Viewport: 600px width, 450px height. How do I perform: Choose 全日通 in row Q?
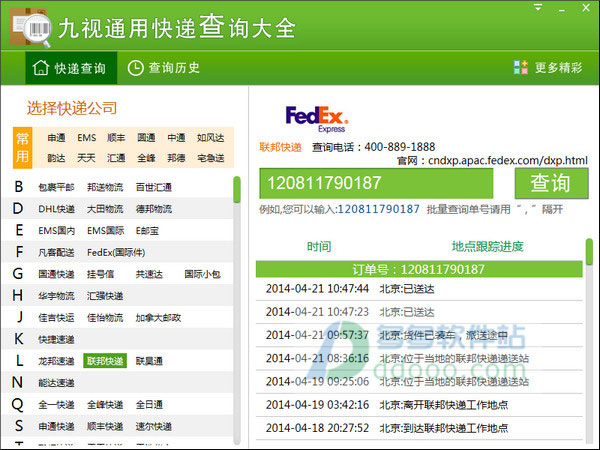(149, 405)
